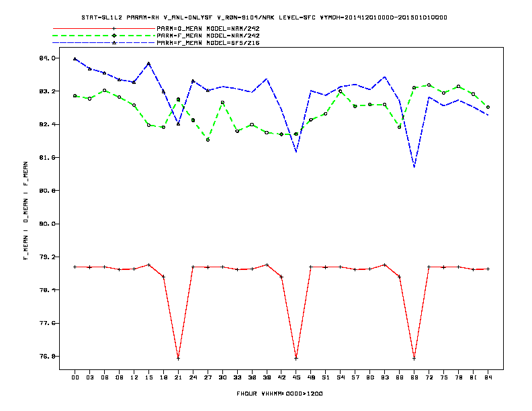Click the x-axis label 51
Screen dimensions: 532x411
[x=326, y=377]
